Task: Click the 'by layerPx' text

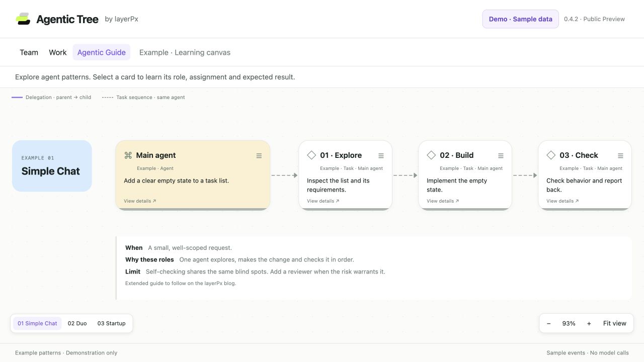Action: (122, 19)
